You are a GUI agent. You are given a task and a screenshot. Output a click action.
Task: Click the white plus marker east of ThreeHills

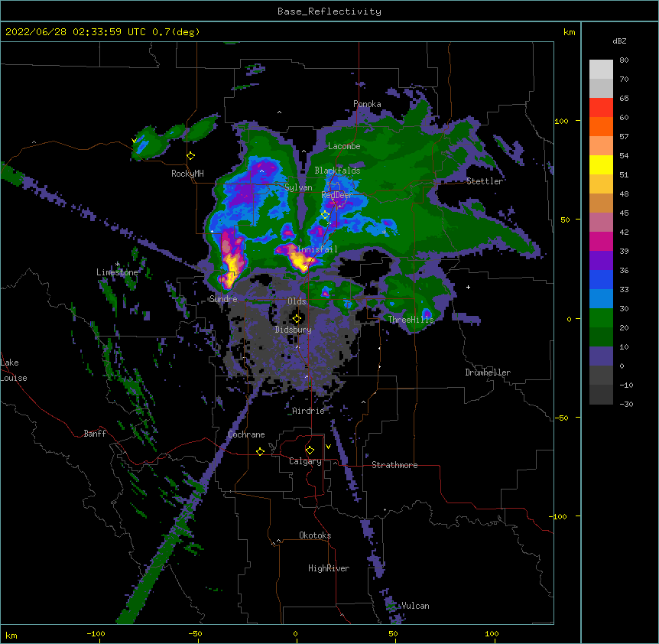coord(468,287)
